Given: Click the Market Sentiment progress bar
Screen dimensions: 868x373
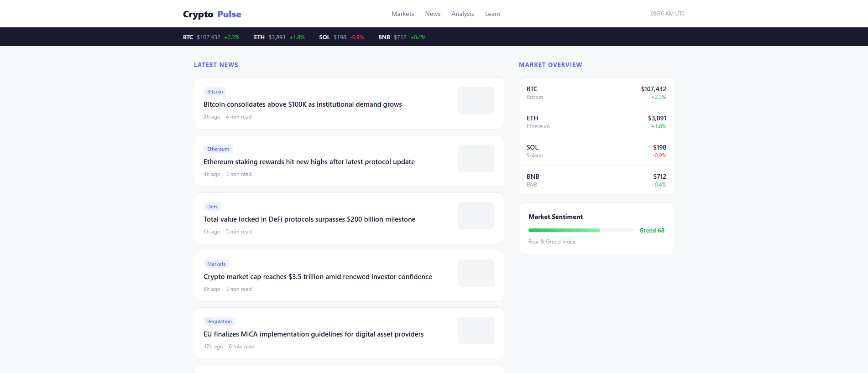Looking at the screenshot, I should tap(581, 230).
